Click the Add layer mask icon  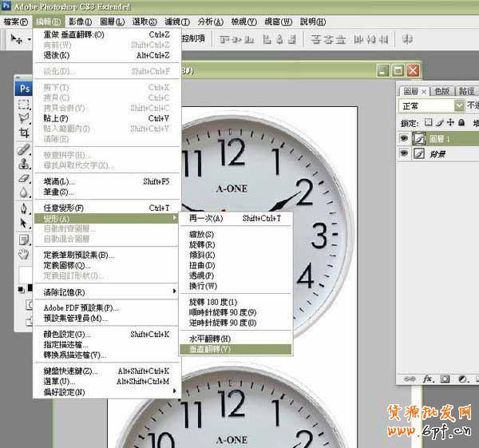tap(445, 379)
